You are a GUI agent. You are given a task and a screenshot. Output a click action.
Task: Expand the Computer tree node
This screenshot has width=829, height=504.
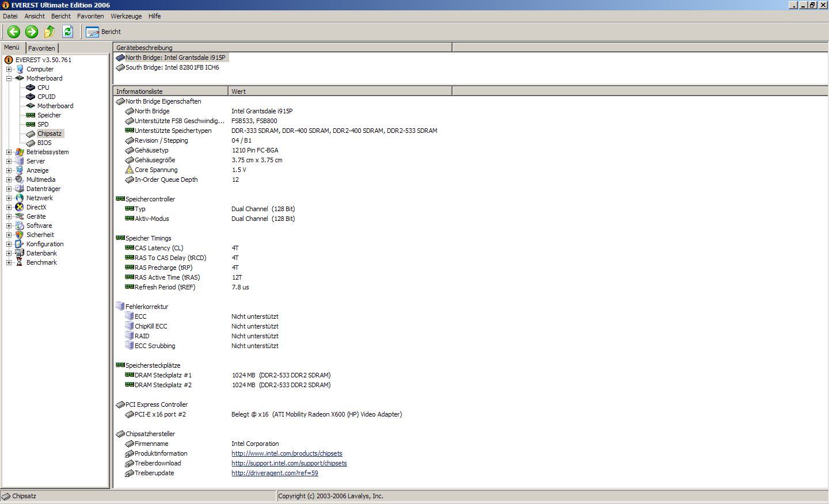coord(9,69)
